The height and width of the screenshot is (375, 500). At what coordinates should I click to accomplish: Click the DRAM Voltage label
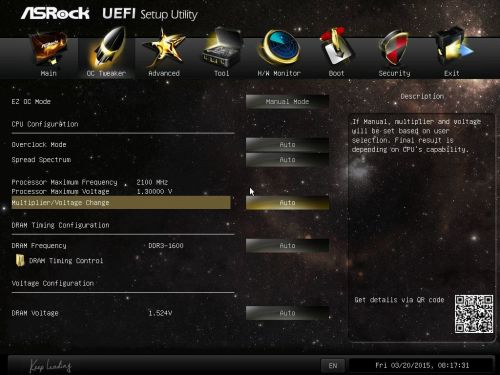pyautogui.click(x=35, y=313)
